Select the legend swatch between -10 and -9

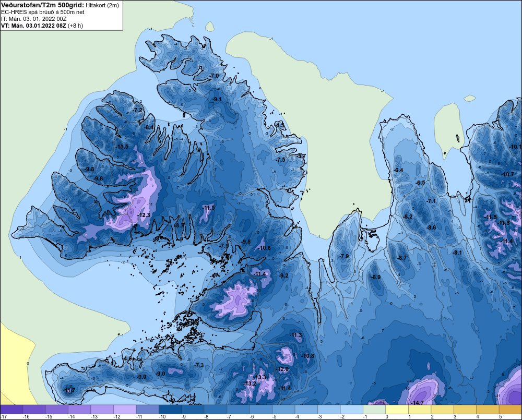coord(170,409)
